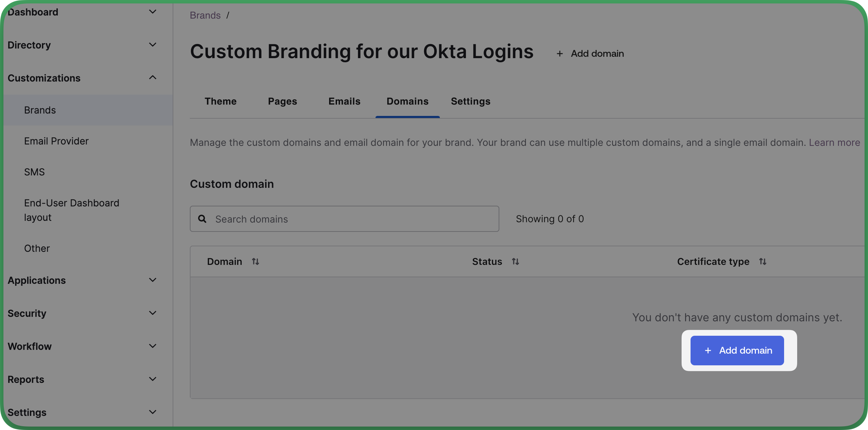Focus the Search domains field
Viewport: 868px width, 430px height.
pyautogui.click(x=344, y=219)
